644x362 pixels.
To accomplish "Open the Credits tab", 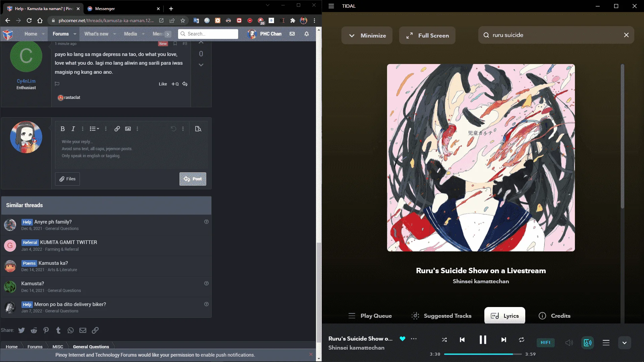I will [554, 316].
